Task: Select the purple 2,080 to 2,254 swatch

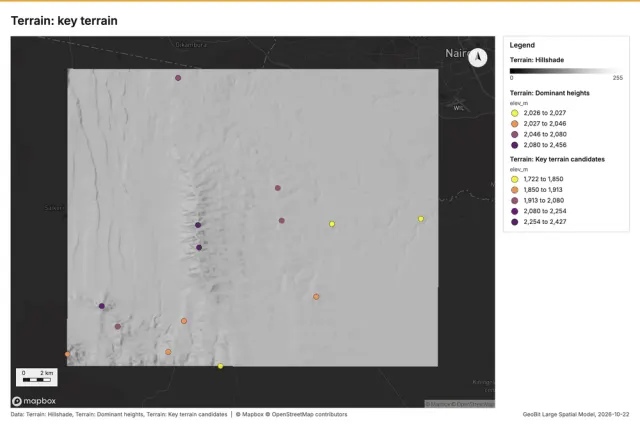Action: click(x=515, y=211)
